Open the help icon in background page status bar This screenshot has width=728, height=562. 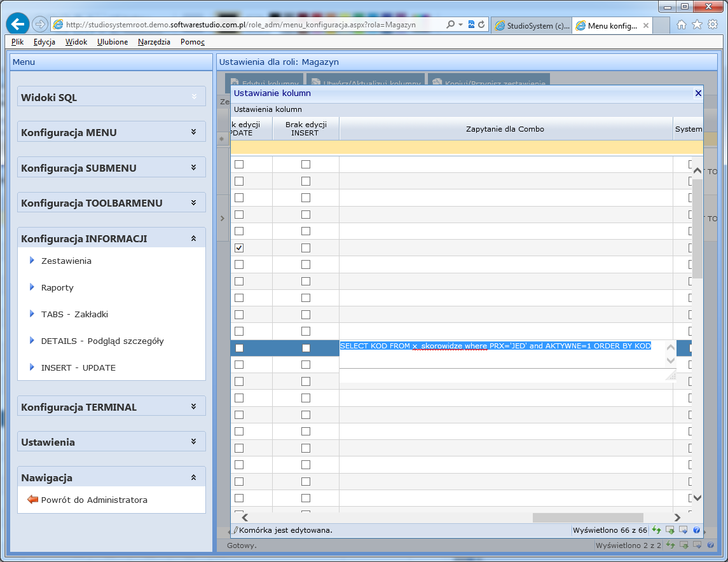pos(710,545)
